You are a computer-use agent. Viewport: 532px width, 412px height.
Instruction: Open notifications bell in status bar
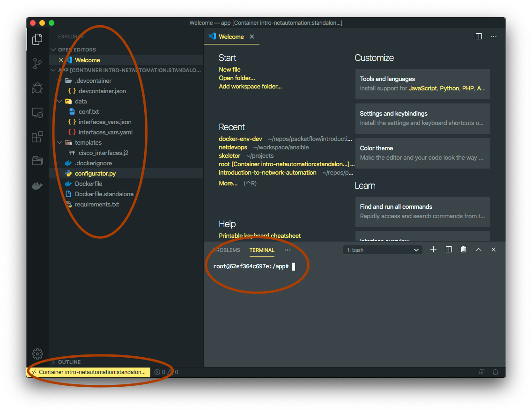pos(495,372)
